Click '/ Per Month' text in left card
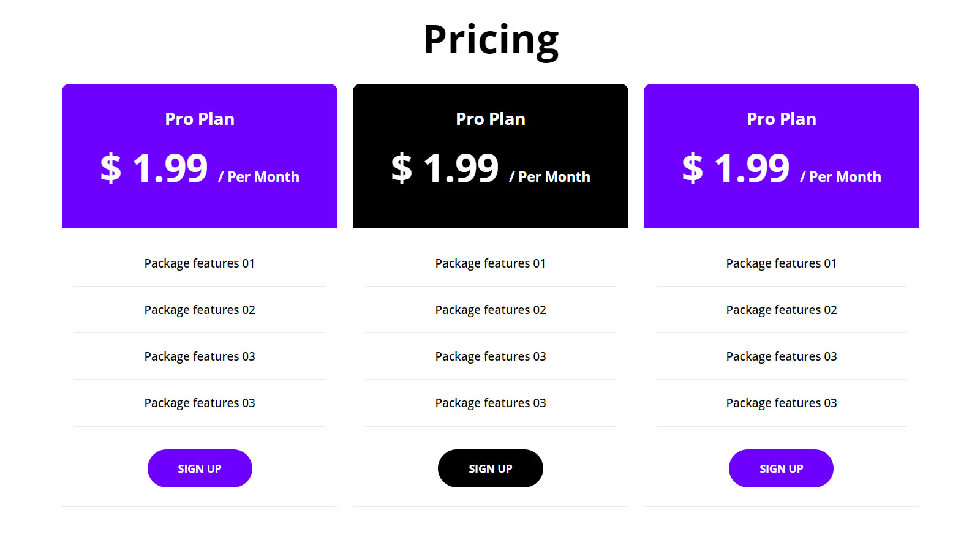980x548 pixels. [258, 177]
